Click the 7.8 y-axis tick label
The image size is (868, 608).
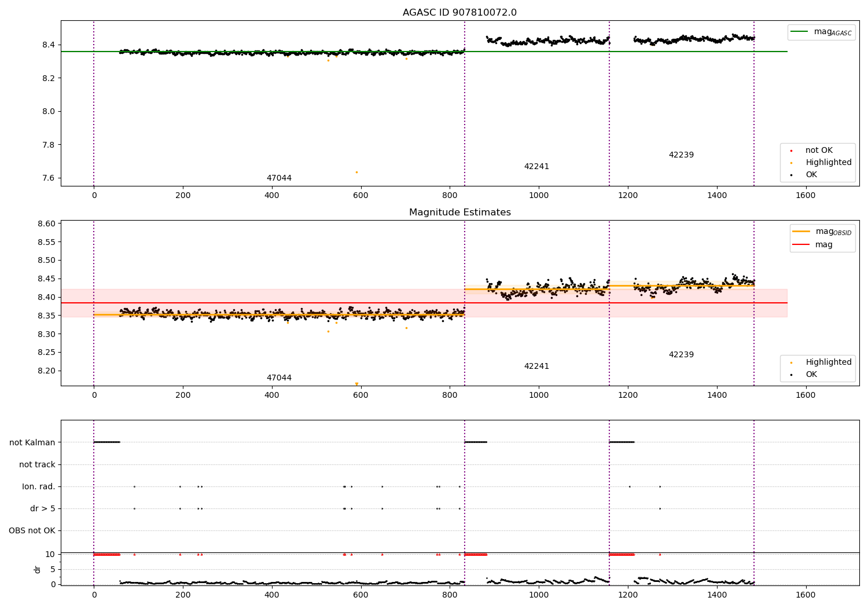click(48, 145)
